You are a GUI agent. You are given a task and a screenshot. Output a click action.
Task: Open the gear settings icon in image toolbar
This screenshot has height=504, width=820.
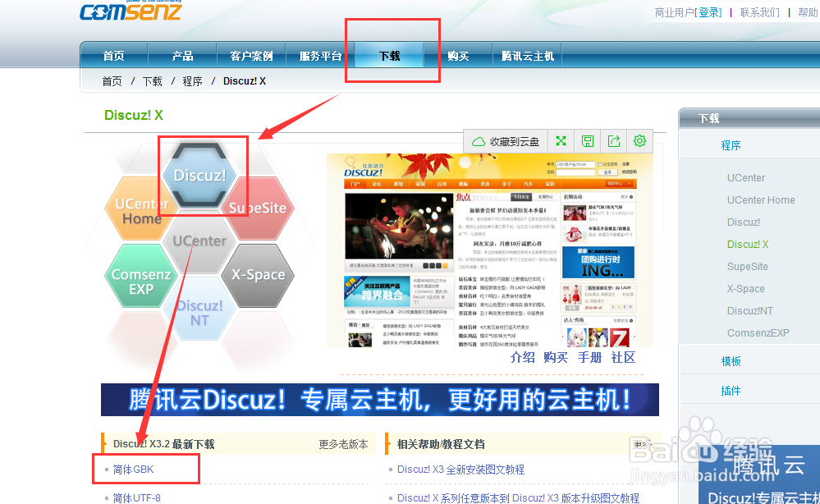tap(639, 141)
